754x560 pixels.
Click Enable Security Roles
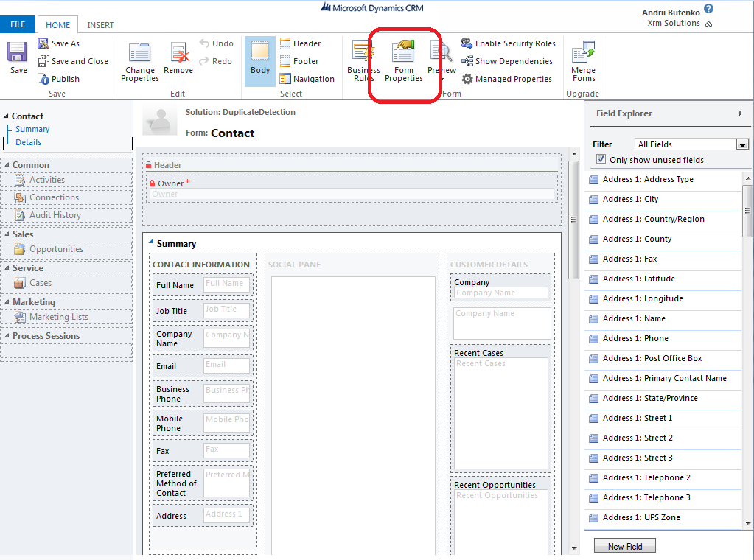509,43
